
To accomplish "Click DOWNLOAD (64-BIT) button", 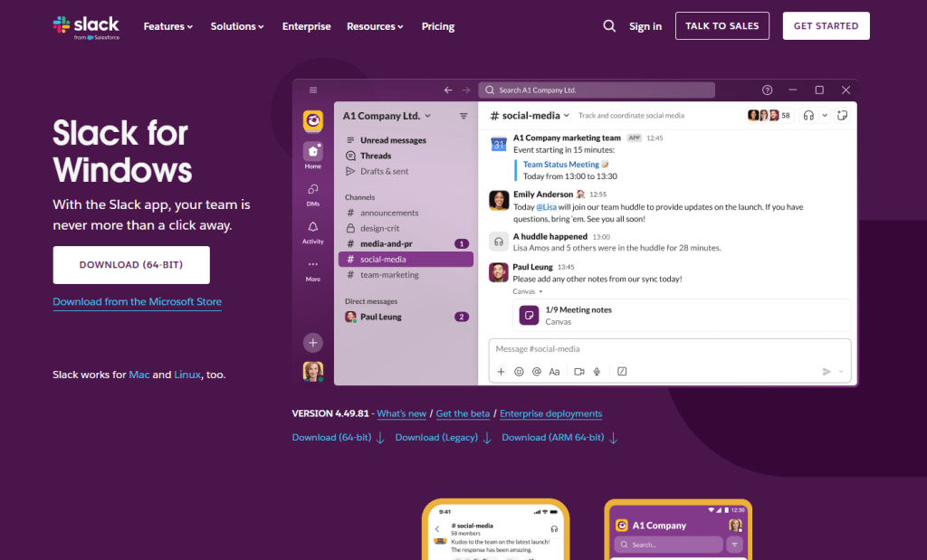I will 131,265.
